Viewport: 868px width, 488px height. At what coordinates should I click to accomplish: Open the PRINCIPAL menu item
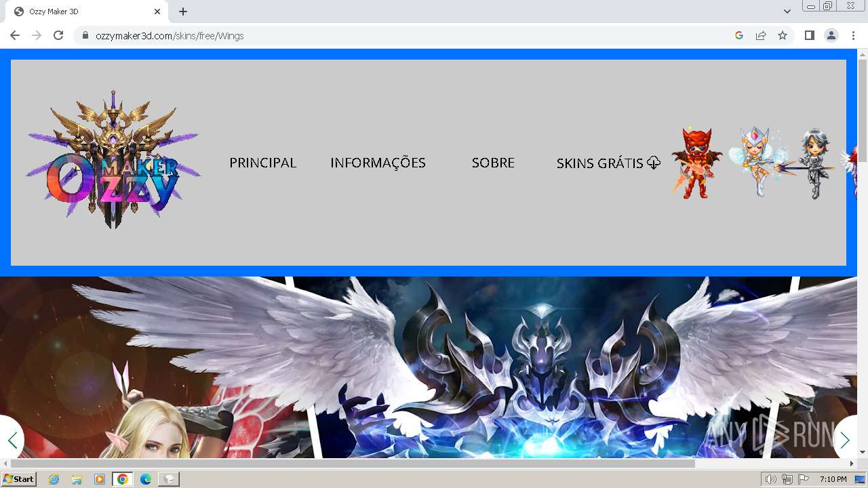263,163
